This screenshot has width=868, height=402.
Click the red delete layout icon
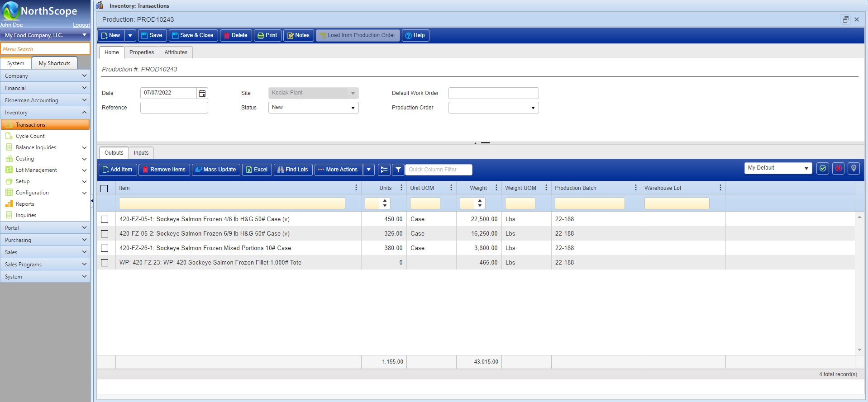[x=838, y=168]
